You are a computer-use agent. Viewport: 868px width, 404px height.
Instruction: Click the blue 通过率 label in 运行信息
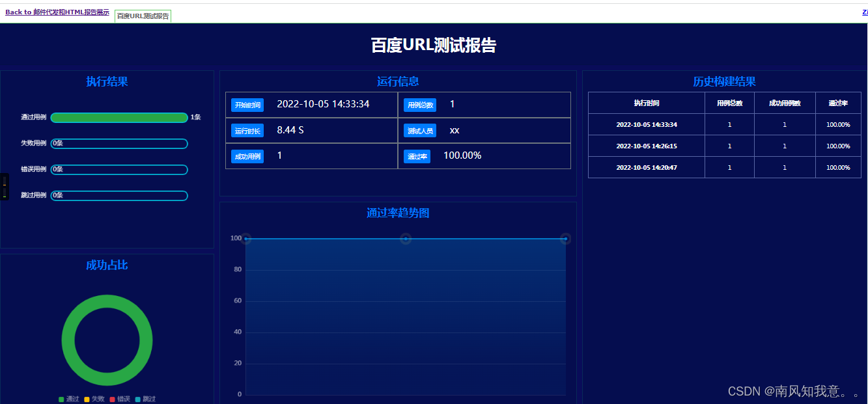coord(417,156)
